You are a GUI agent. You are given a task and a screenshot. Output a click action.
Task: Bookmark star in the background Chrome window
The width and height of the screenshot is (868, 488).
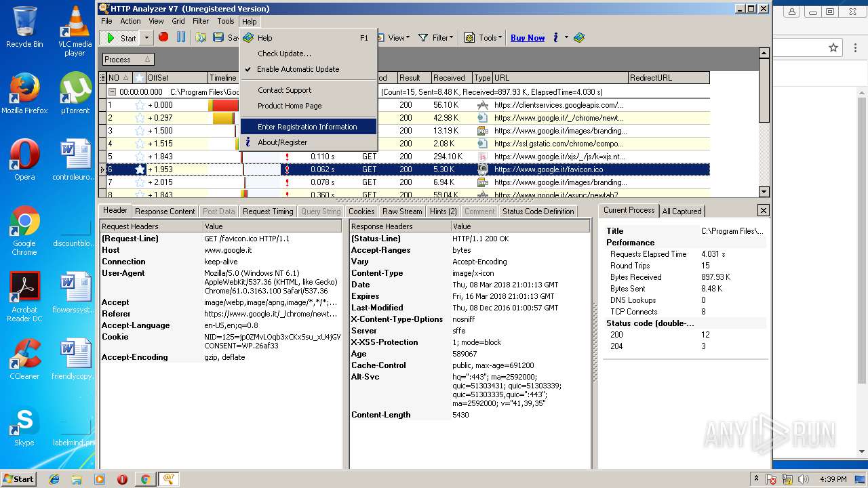pyautogui.click(x=833, y=47)
